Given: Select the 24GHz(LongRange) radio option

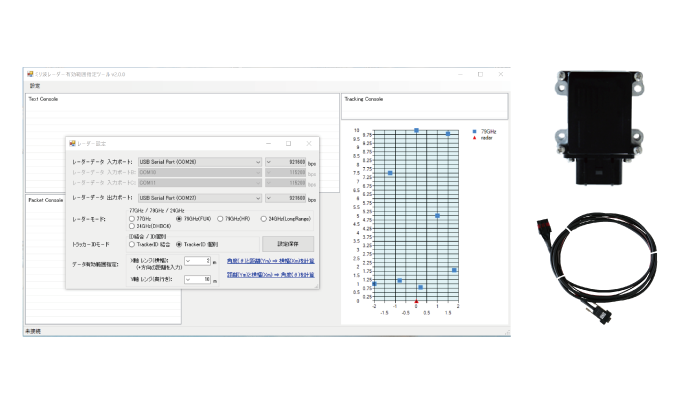Looking at the screenshot, I should pos(264,218).
